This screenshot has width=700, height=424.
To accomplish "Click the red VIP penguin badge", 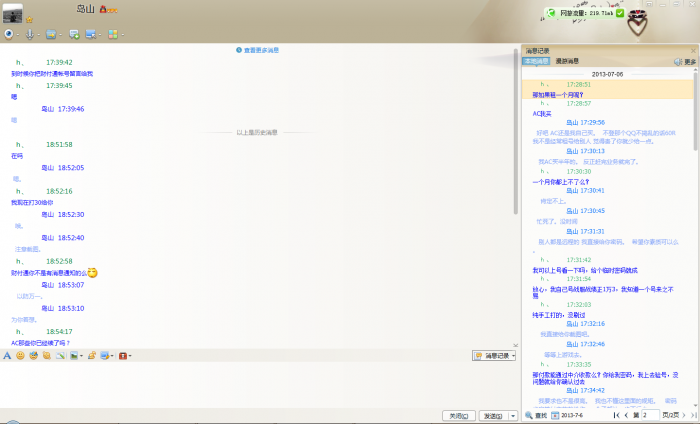I will pyautogui.click(x=103, y=9).
